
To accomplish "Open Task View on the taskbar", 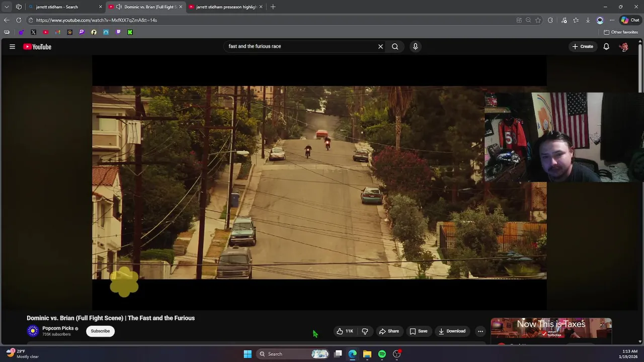I will click(x=338, y=354).
